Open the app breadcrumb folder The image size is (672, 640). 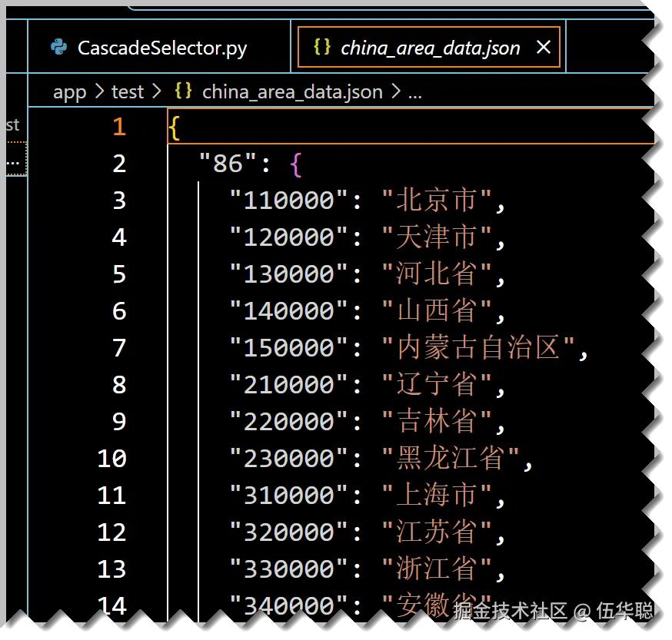click(69, 92)
